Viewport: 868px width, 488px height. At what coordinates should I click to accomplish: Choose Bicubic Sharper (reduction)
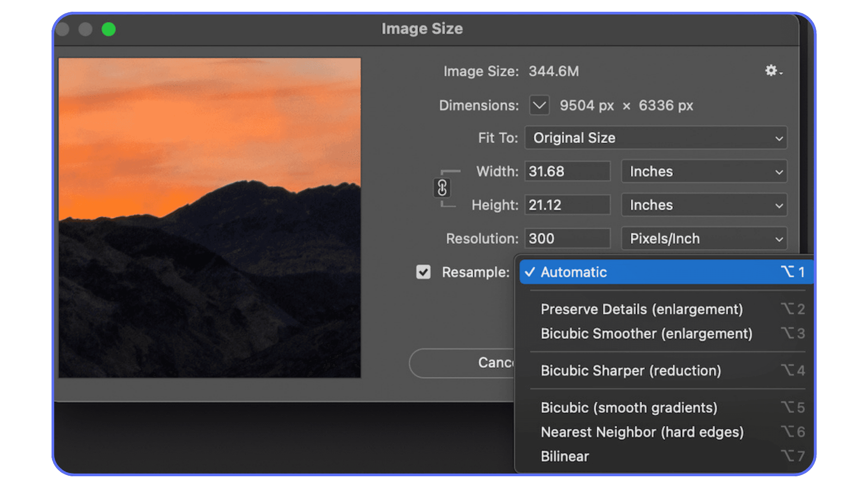click(666, 371)
